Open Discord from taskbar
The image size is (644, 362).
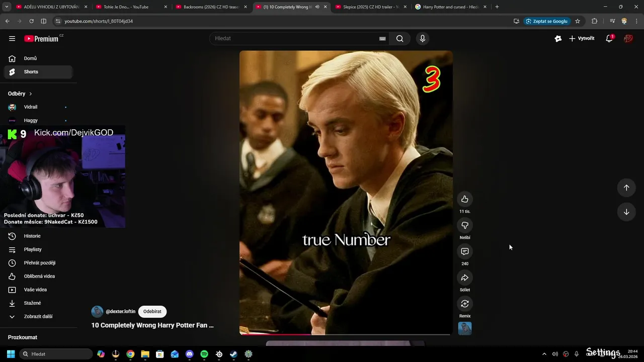189,354
